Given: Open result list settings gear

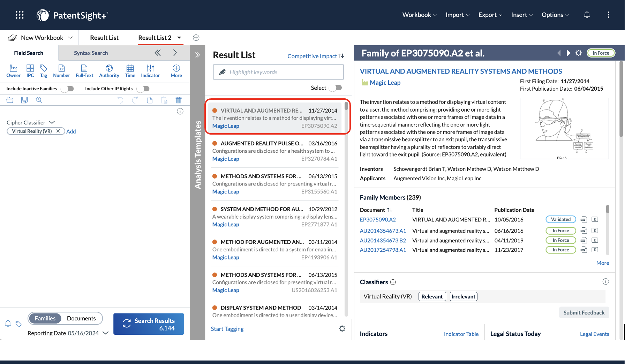Looking at the screenshot, I should 342,328.
